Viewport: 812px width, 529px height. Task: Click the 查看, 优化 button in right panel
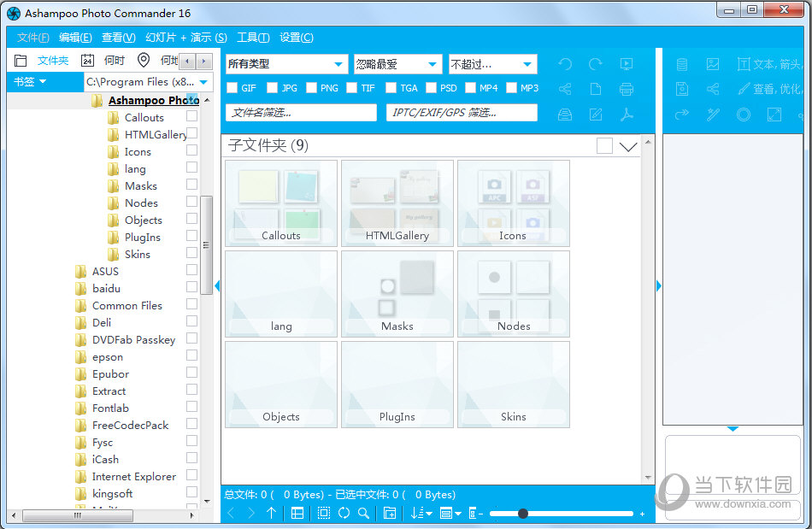[x=770, y=89]
